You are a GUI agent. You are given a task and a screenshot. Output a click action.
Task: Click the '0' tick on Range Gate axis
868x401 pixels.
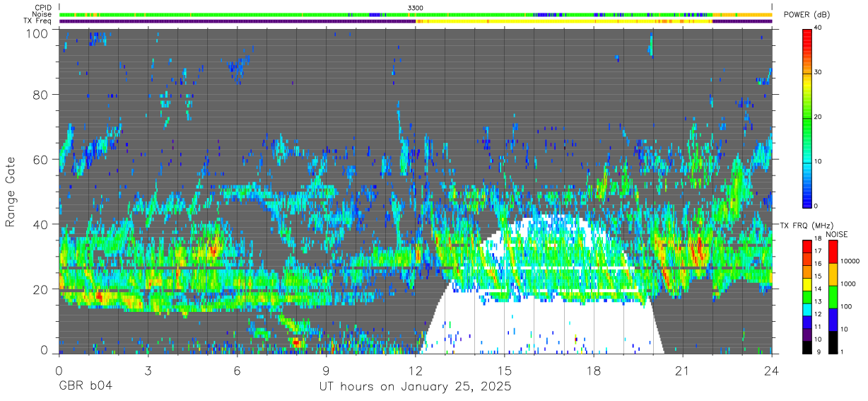click(45, 349)
